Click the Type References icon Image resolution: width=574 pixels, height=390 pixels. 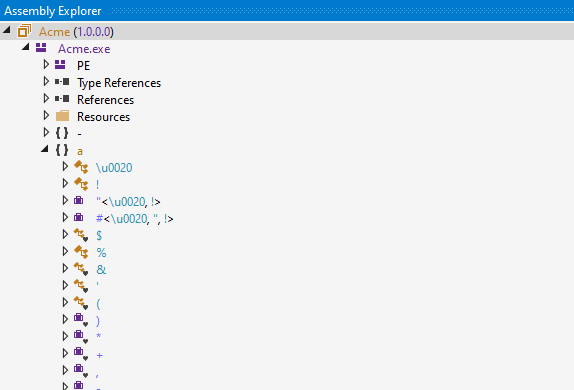pos(62,82)
